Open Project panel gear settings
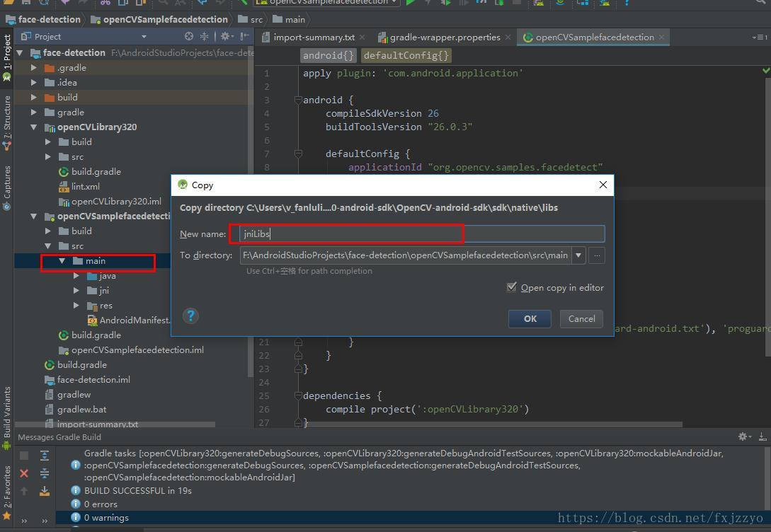This screenshot has height=532, width=771. tap(226, 36)
